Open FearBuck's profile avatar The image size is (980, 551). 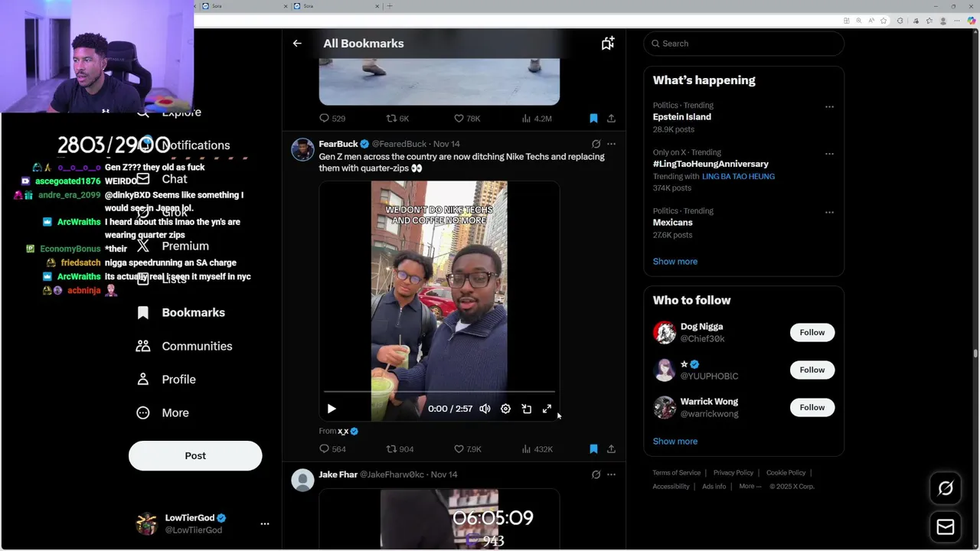[x=302, y=150]
